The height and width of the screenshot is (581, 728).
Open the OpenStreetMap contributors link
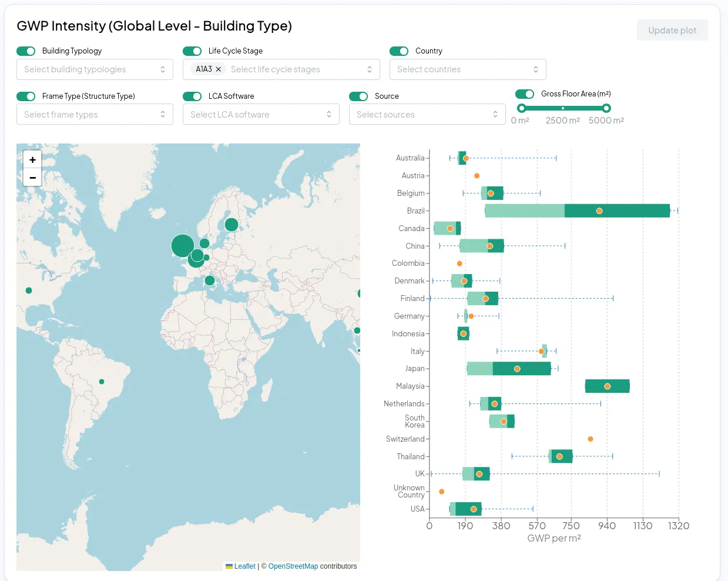[292, 566]
